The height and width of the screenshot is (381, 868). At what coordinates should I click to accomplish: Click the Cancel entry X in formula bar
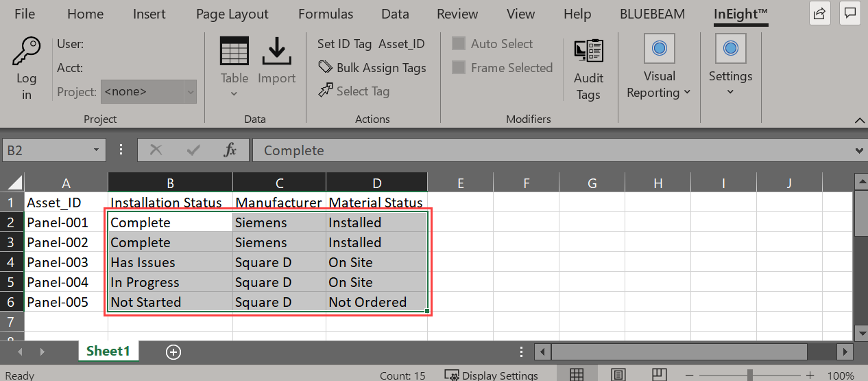click(x=156, y=150)
